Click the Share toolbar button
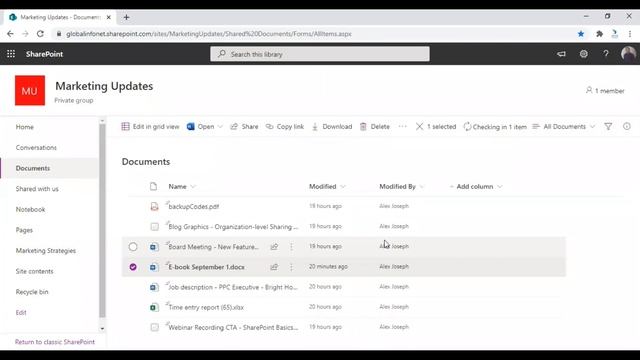The image size is (640, 360). click(x=244, y=127)
